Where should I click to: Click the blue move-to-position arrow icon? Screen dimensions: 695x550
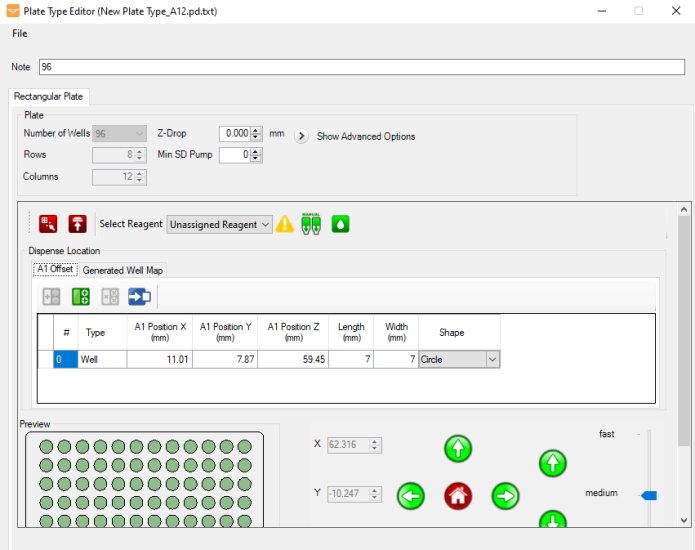(x=139, y=297)
